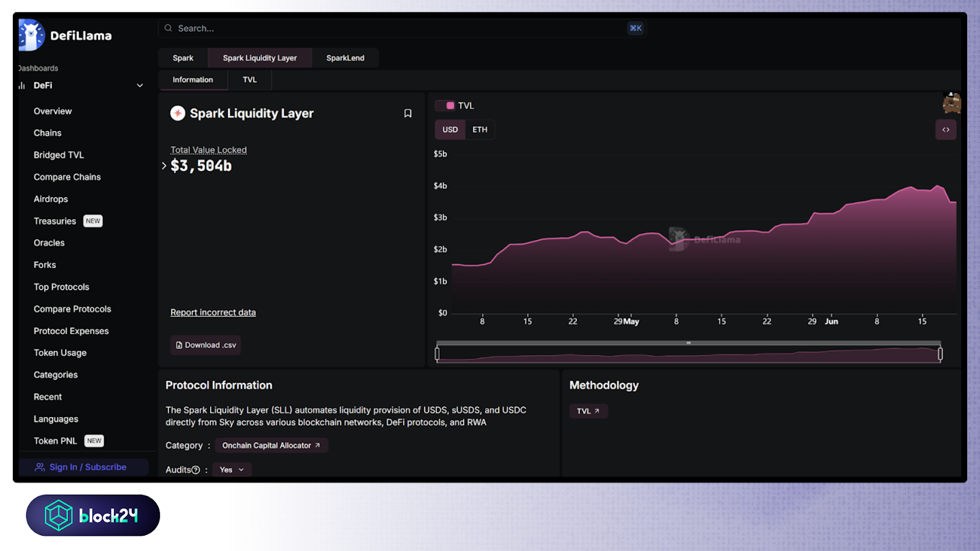This screenshot has width=980, height=551.
Task: Select the Spark Liquidity Layer tab
Action: (260, 58)
